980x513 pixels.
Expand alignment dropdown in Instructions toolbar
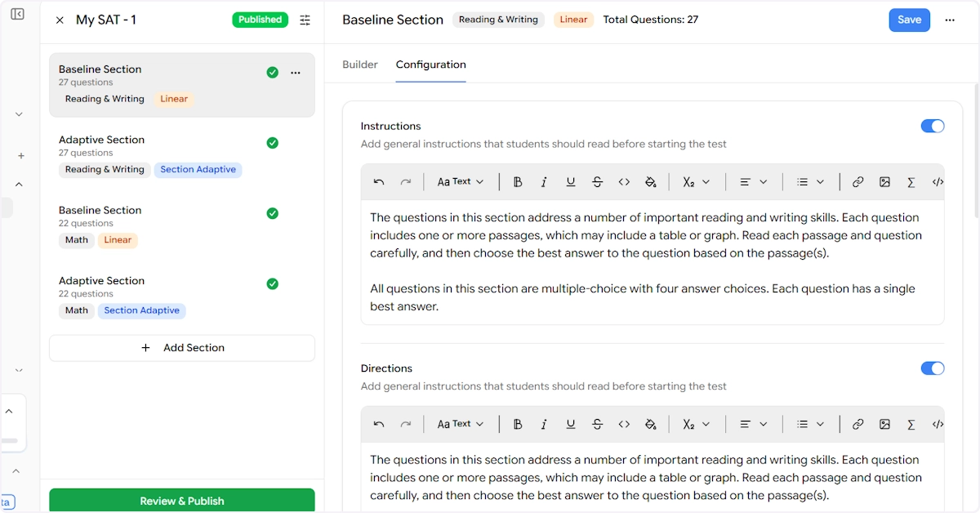(753, 182)
